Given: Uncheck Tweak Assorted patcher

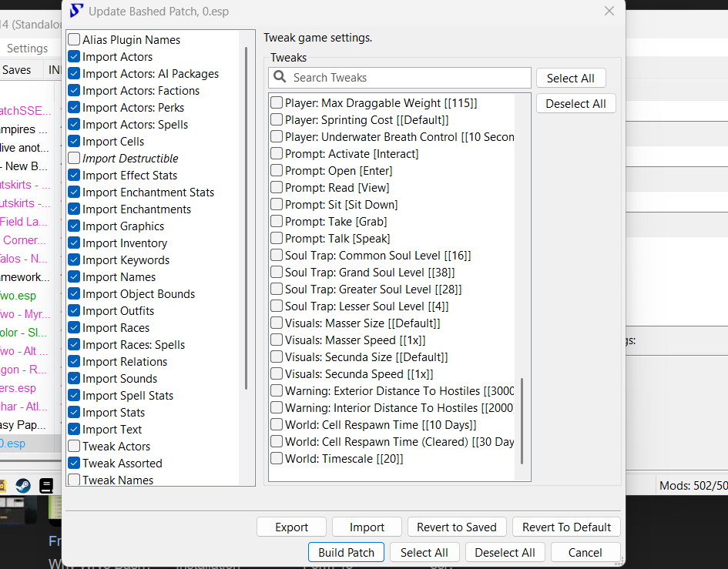Looking at the screenshot, I should [74, 464].
